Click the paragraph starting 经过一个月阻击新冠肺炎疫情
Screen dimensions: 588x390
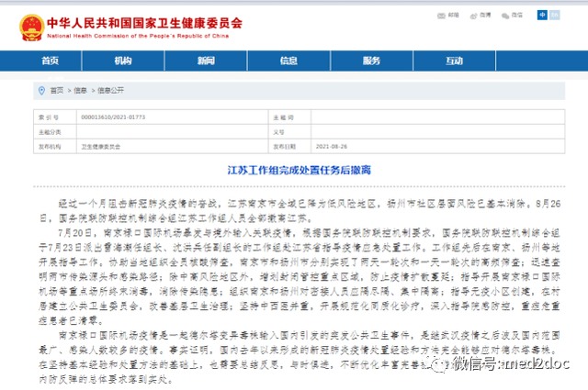point(300,211)
